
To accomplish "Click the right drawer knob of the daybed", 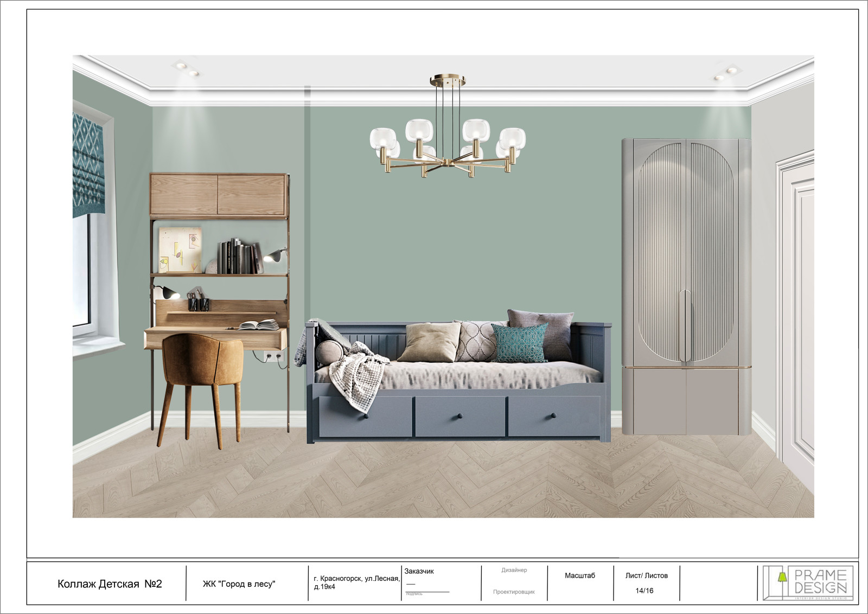I will click(x=553, y=416).
